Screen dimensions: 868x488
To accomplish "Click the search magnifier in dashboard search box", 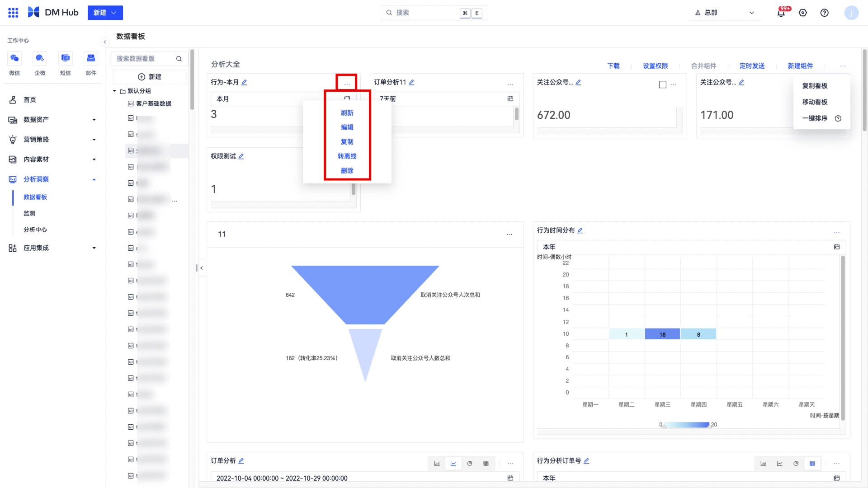I will tap(179, 59).
